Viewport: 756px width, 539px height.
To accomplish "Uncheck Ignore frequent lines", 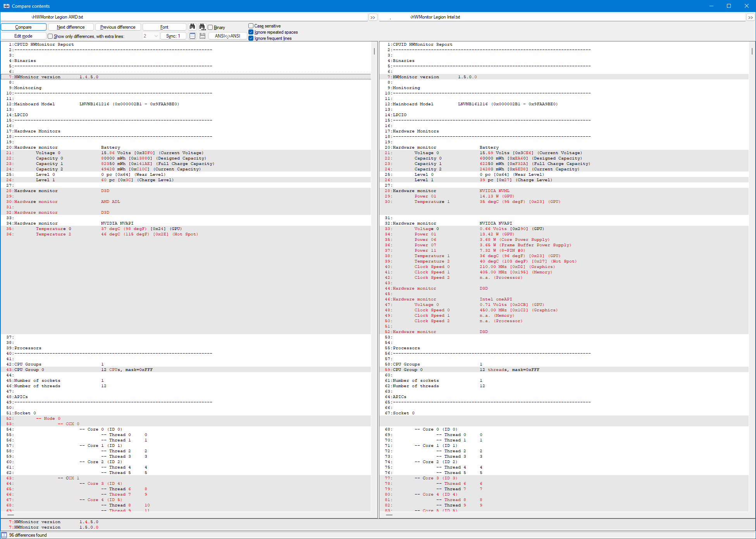I will (x=251, y=38).
